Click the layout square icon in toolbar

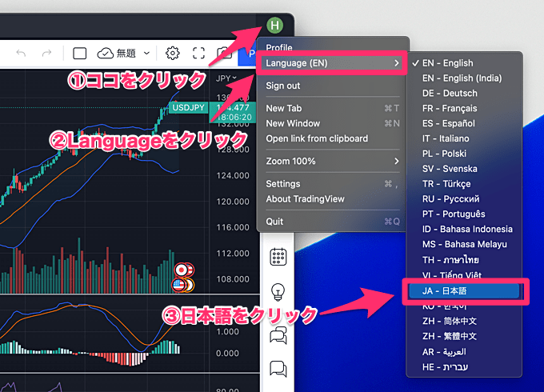[x=80, y=54]
